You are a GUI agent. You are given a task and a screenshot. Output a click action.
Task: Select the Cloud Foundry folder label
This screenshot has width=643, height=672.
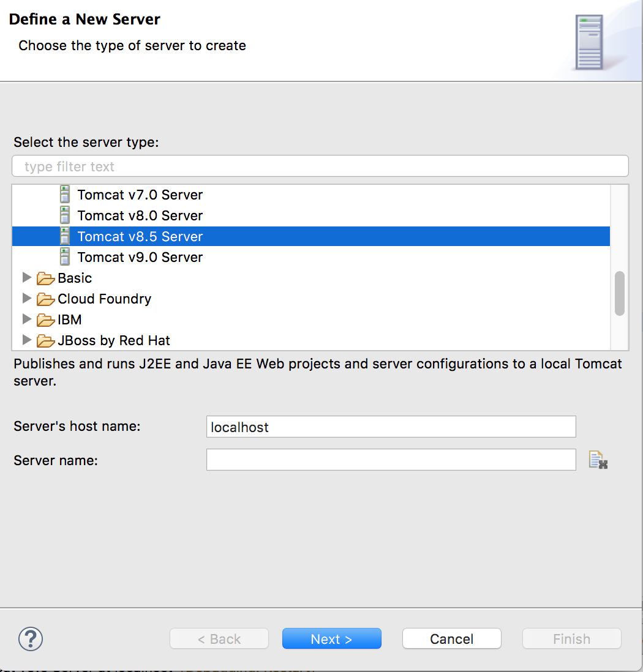pyautogui.click(x=104, y=299)
